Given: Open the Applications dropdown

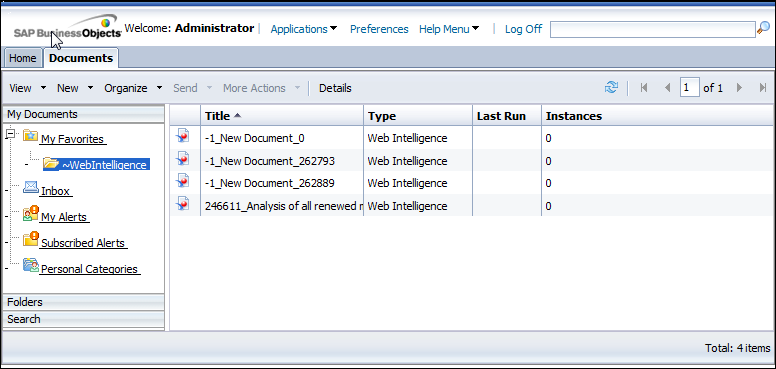Looking at the screenshot, I should (x=304, y=29).
